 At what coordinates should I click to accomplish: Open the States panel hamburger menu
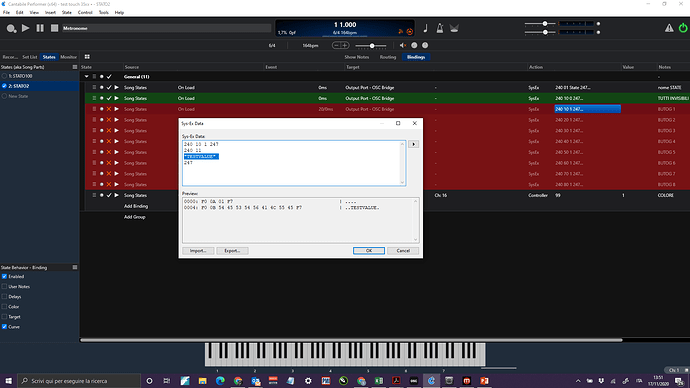(75, 67)
